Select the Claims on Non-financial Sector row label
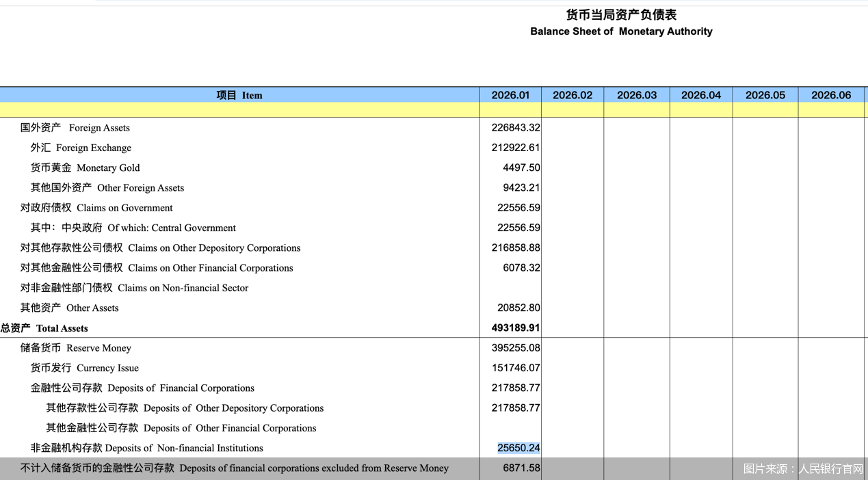 (134, 288)
